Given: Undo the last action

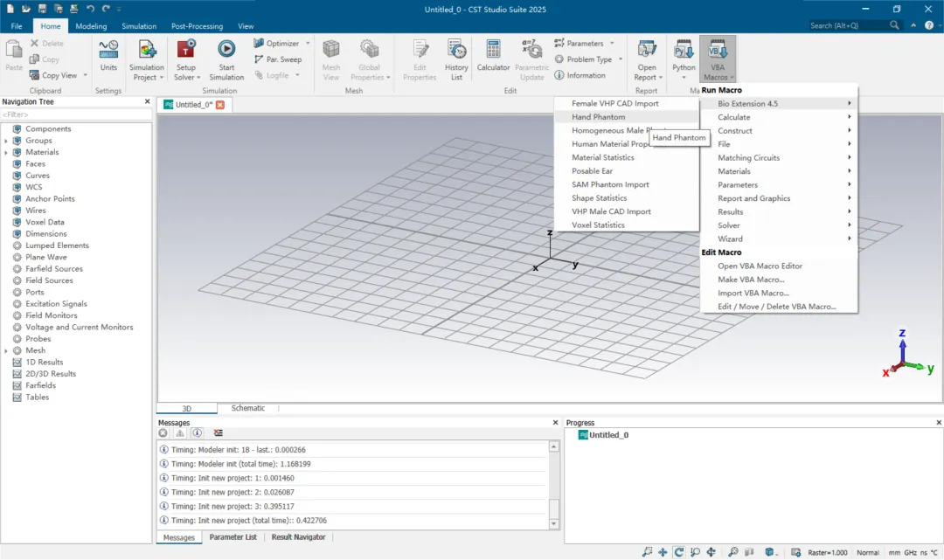Looking at the screenshot, I should 90,9.
